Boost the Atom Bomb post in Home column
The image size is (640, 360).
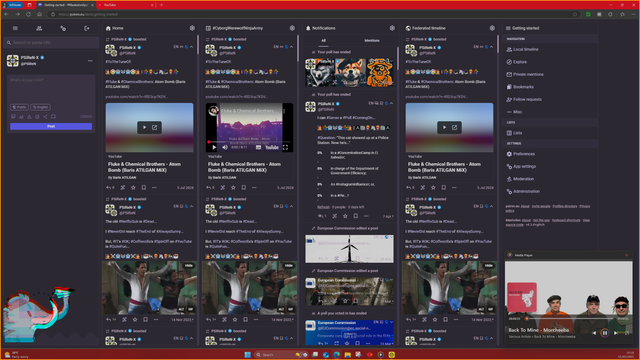point(122,188)
